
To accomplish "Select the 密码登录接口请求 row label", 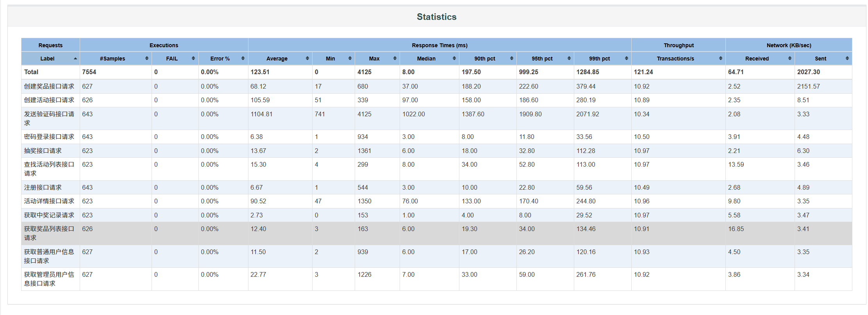I will tap(49, 137).
